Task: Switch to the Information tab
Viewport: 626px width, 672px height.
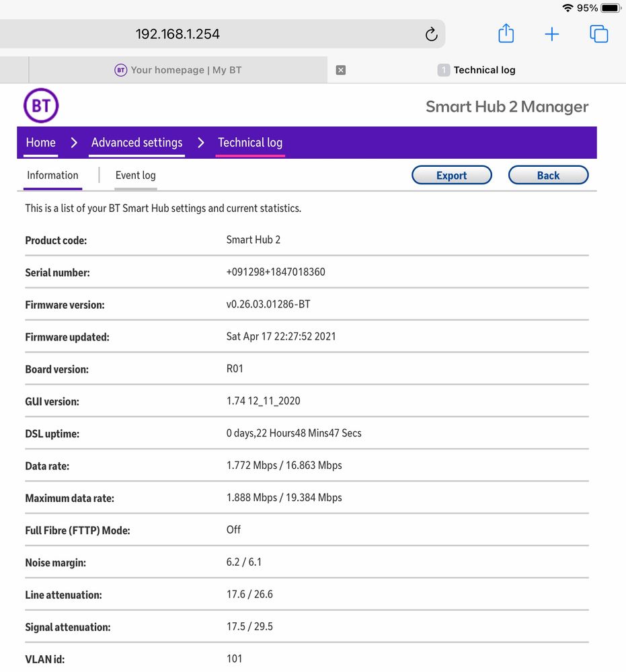Action: tap(52, 176)
